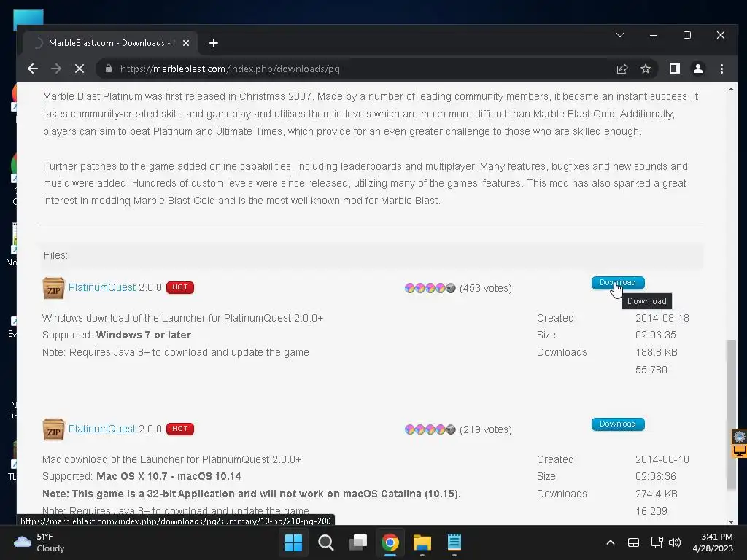Open Chrome's three-dot menu
This screenshot has height=560, width=747.
(721, 69)
